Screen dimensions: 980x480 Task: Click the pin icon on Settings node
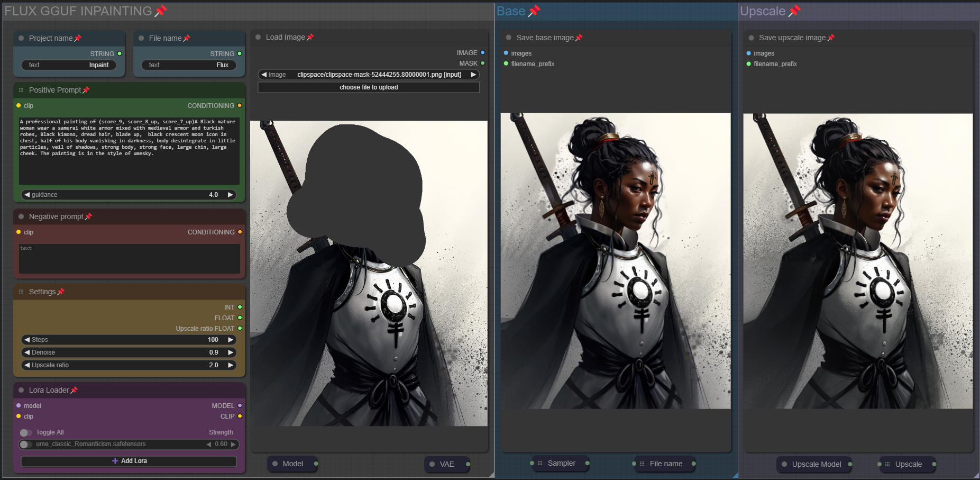[61, 292]
